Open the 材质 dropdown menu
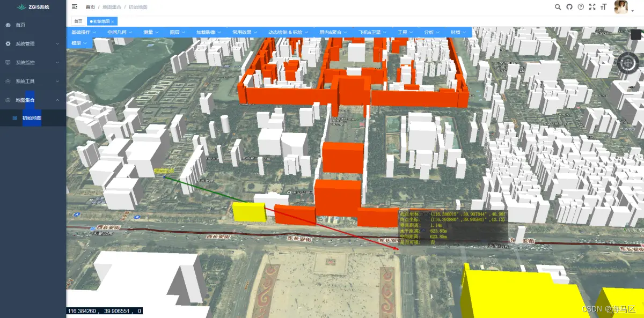Viewport: 644px width, 318px height. click(458, 32)
